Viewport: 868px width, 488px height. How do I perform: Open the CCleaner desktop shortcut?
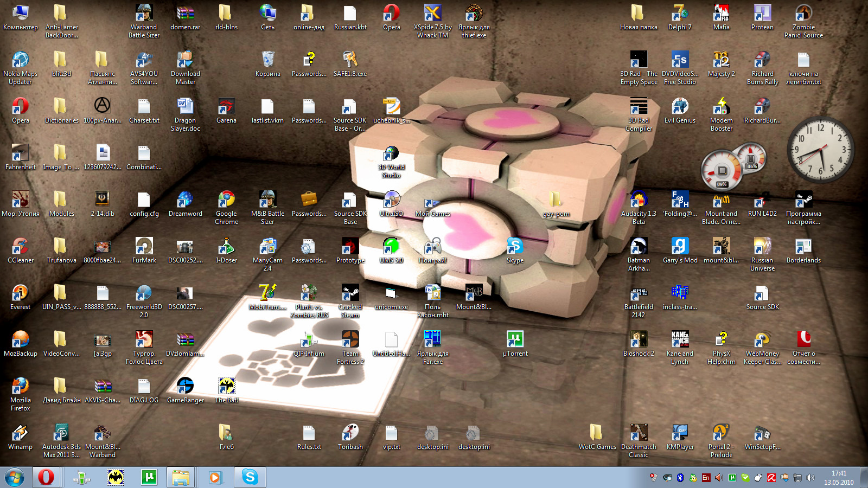click(x=20, y=246)
